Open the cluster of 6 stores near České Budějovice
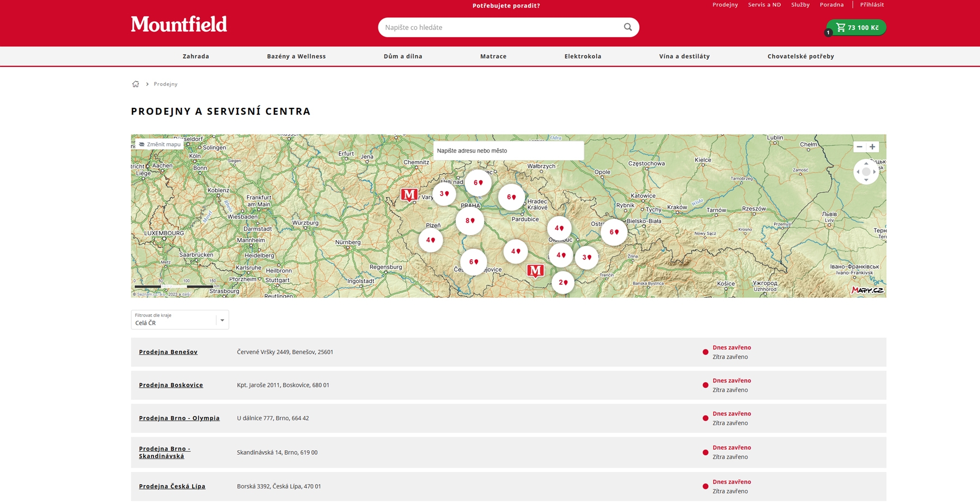This screenshot has width=980, height=502. pyautogui.click(x=474, y=262)
